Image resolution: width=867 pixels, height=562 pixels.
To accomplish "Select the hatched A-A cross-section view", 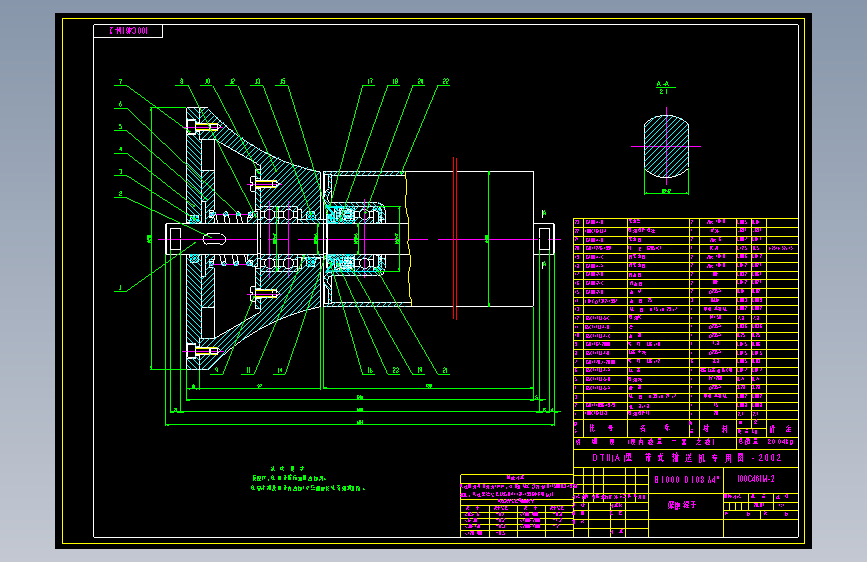I will click(666, 147).
